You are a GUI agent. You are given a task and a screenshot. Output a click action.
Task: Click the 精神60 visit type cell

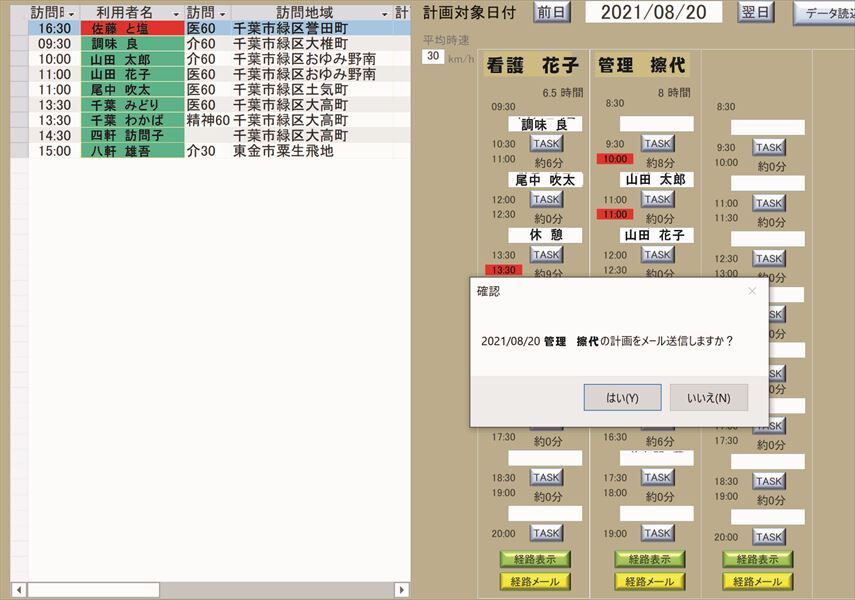point(208,120)
